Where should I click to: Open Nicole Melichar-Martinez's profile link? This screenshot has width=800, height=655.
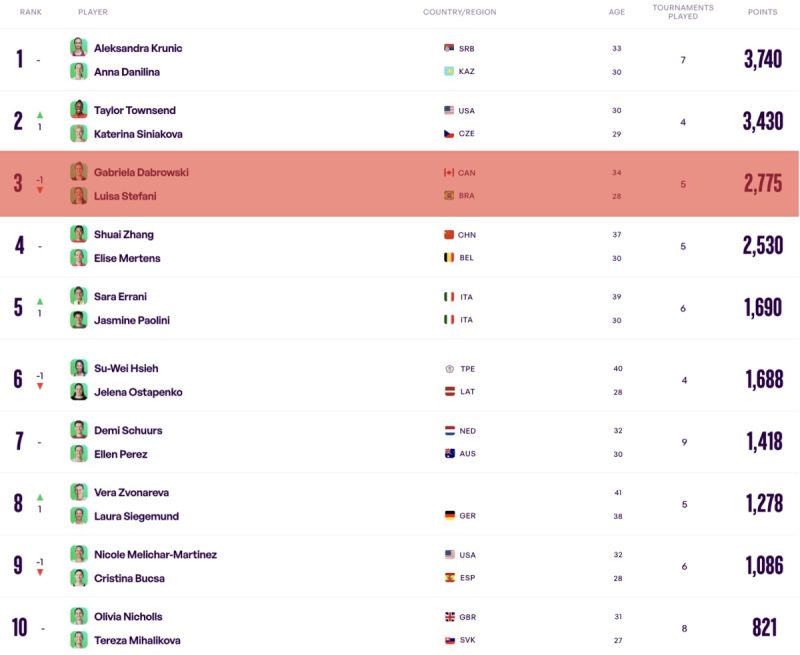coord(156,555)
